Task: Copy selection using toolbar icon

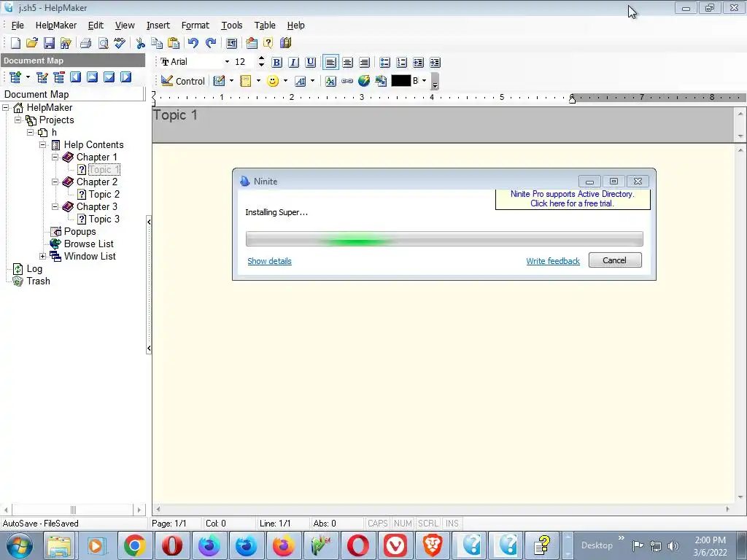Action: 157,43
